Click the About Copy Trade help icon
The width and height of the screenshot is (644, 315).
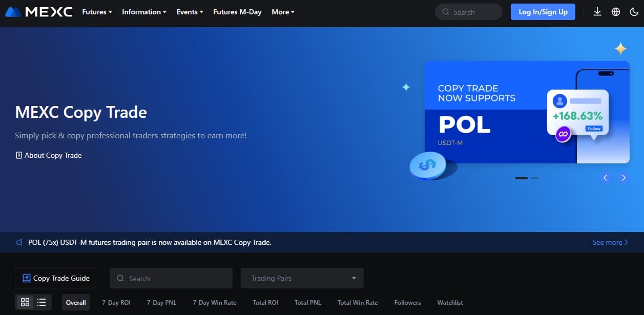click(18, 155)
